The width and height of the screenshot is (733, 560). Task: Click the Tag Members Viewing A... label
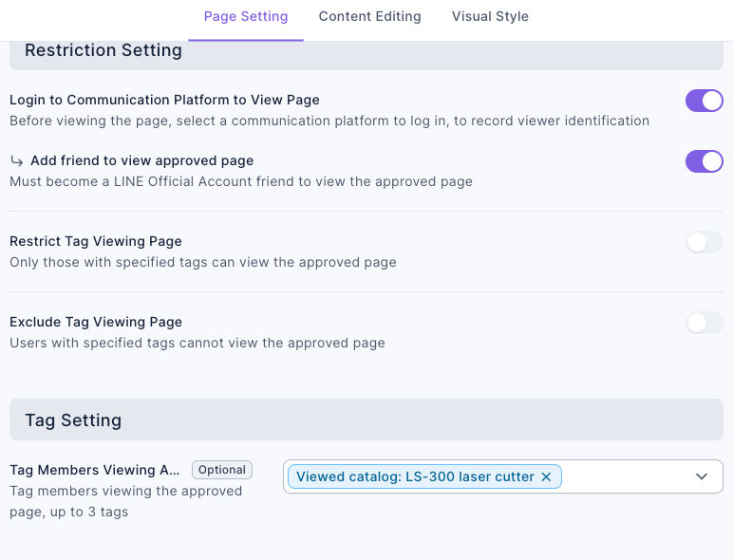[94, 470]
